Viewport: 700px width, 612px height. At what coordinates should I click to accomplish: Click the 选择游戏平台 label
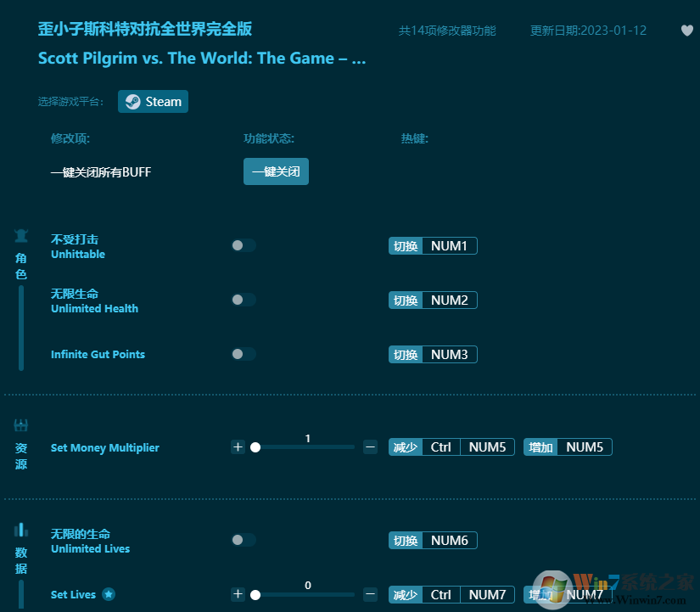coord(71,102)
